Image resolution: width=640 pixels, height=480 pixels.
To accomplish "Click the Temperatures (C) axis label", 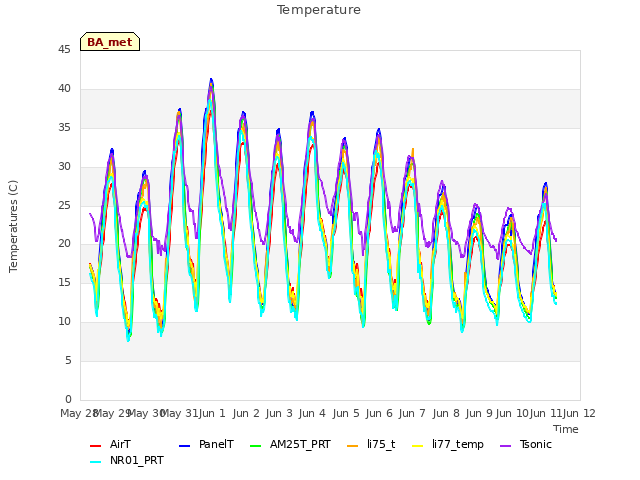I will coord(13,226).
